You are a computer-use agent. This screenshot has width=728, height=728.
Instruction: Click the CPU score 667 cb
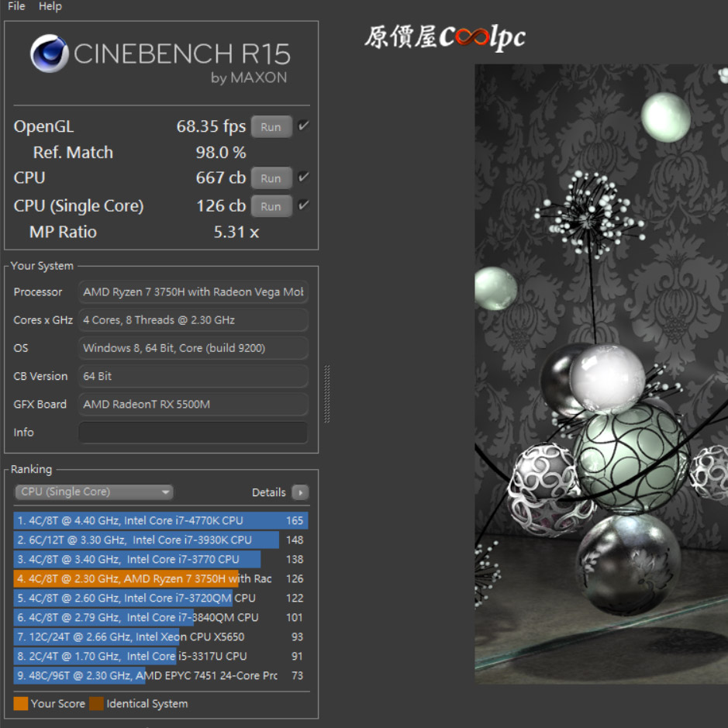point(221,178)
